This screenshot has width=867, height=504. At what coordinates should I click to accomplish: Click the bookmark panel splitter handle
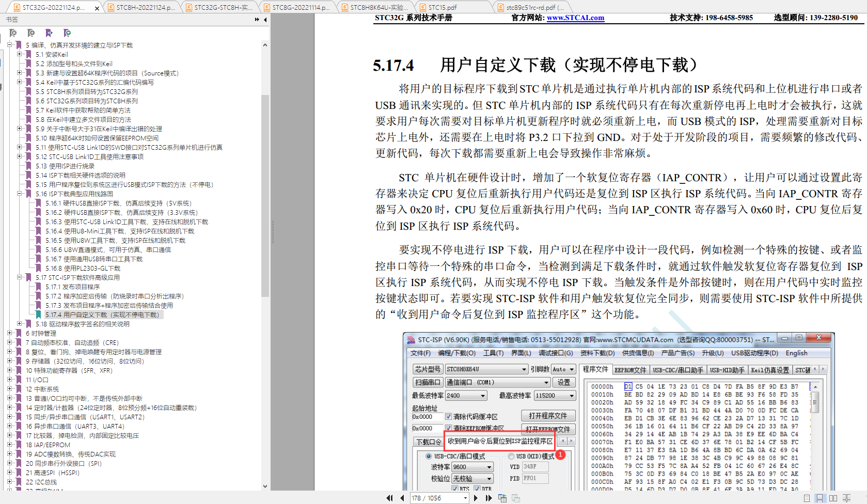click(x=272, y=231)
